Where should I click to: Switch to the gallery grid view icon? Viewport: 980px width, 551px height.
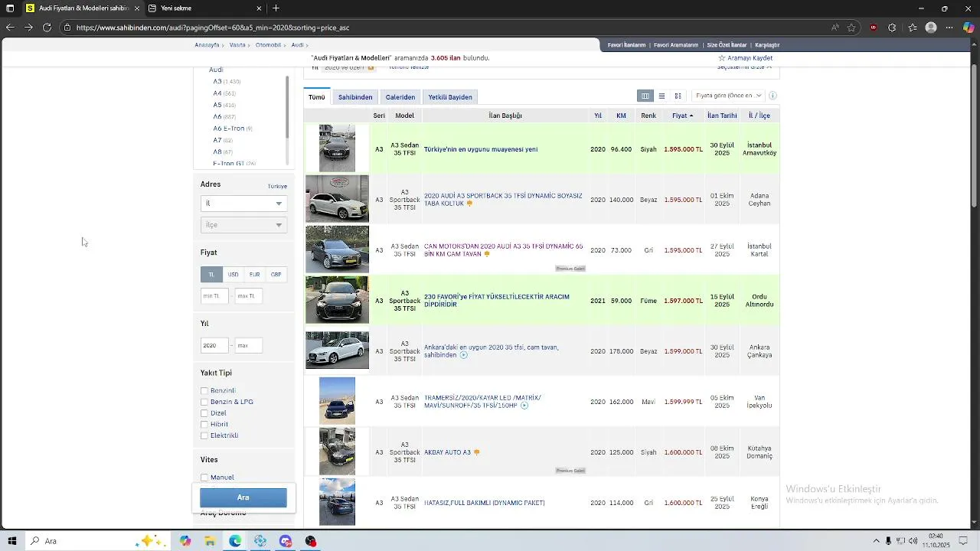[678, 96]
